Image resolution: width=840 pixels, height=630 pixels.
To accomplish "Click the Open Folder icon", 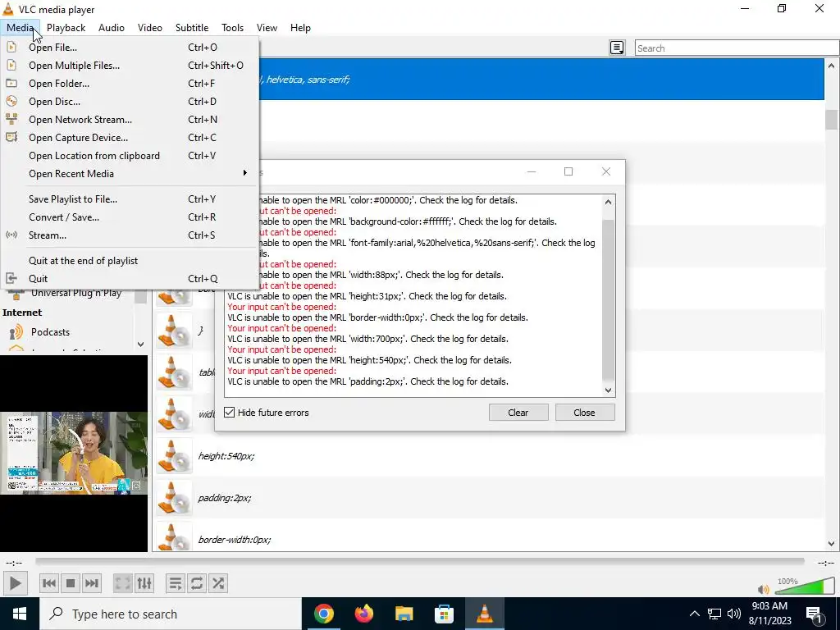I will point(11,83).
